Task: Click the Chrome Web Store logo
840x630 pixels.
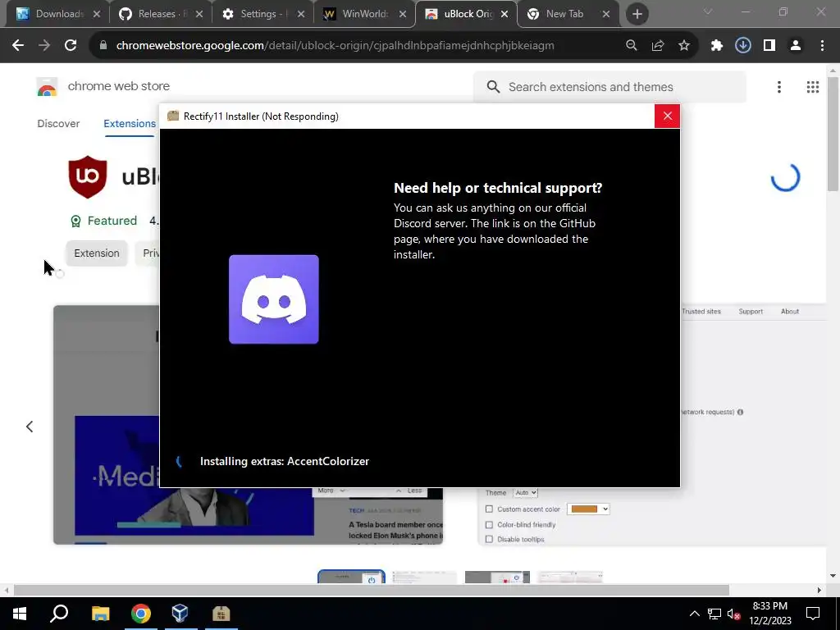Action: click(47, 87)
